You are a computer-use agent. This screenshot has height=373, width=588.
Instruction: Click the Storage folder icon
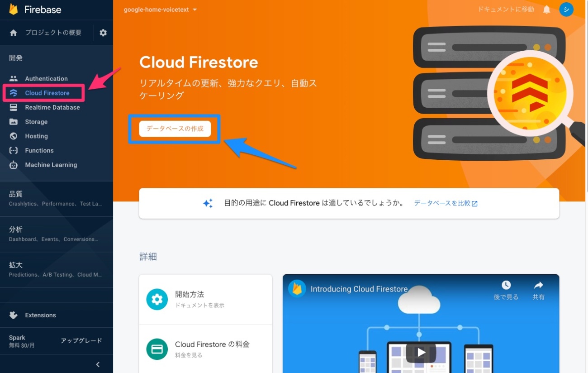(x=14, y=122)
